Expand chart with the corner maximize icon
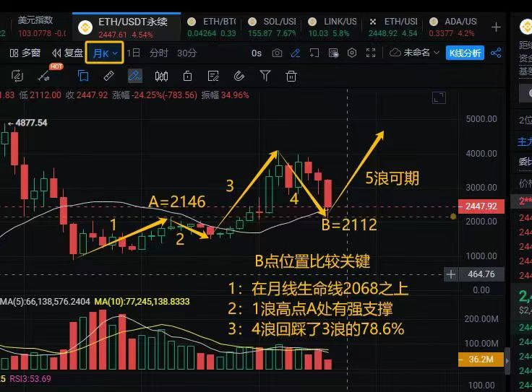Image resolution: width=532 pixels, height=392 pixels. click(x=439, y=98)
